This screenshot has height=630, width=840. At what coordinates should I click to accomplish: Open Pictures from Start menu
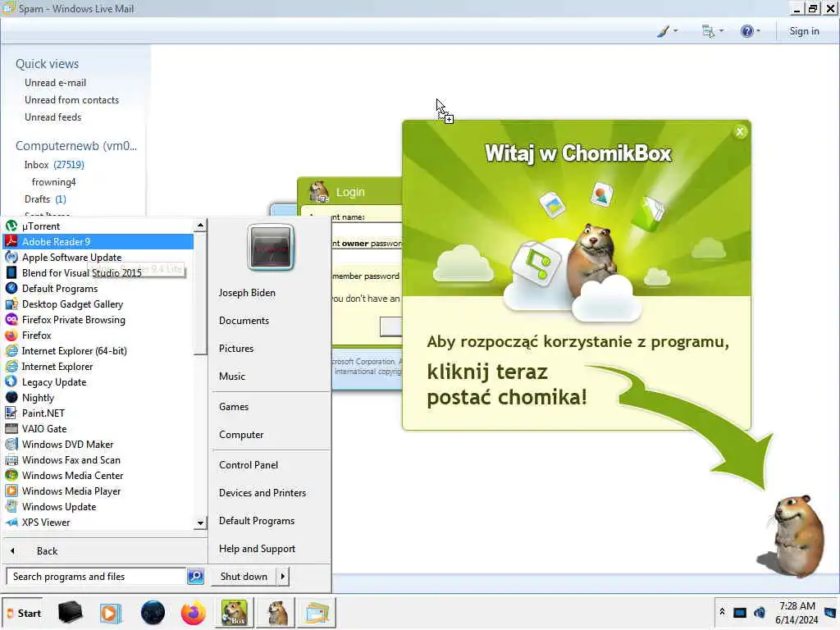click(x=236, y=348)
